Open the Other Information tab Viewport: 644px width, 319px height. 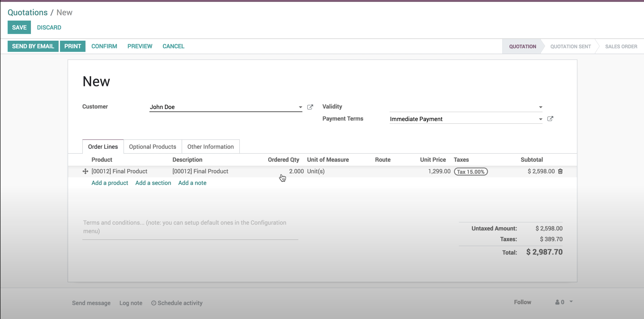pos(210,146)
